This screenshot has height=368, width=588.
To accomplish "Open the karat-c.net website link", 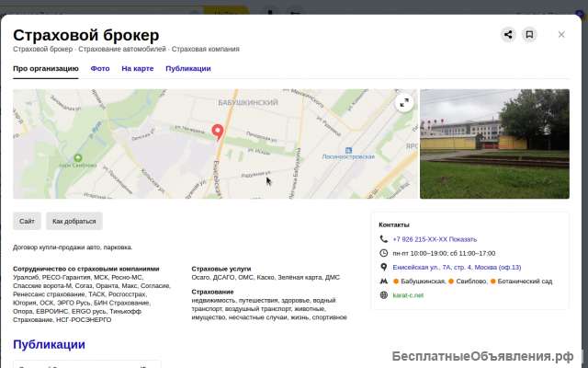I will click(x=408, y=295).
